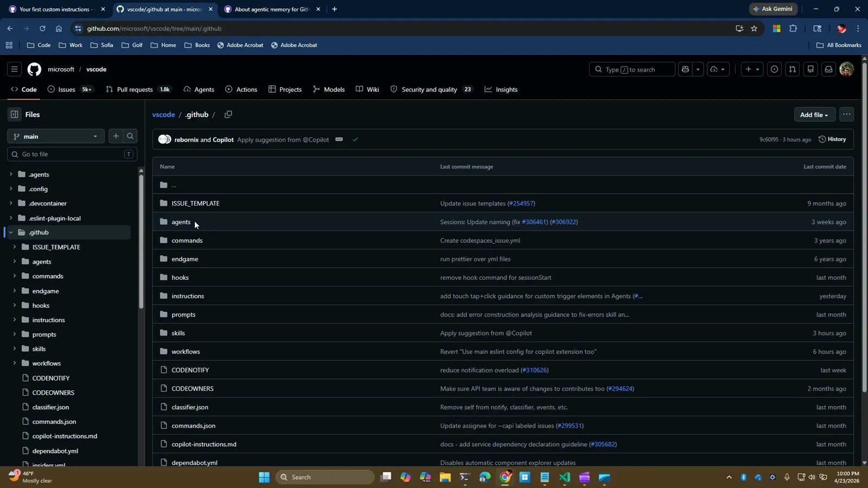The image size is (868, 488).
Task: Open the rebornix author link
Action: click(187, 139)
